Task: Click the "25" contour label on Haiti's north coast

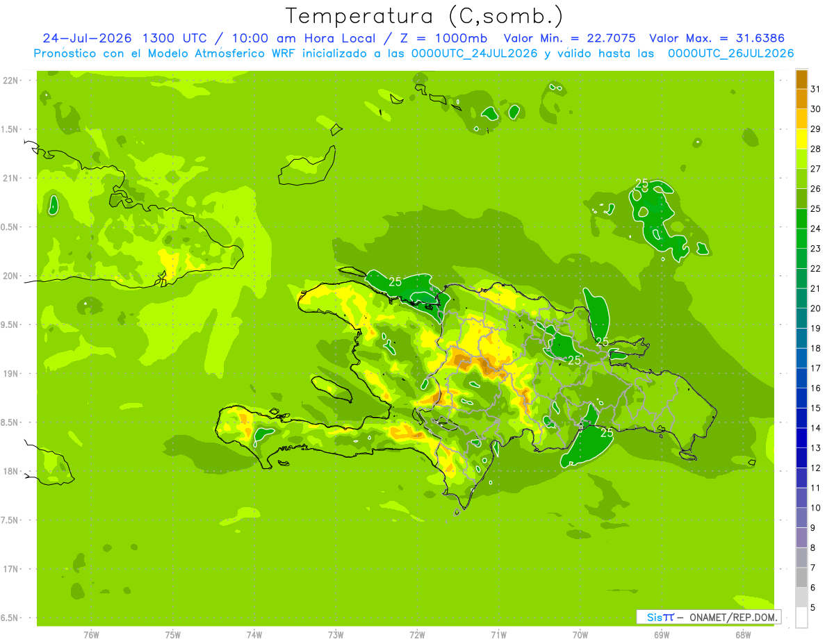Action: pos(395,281)
